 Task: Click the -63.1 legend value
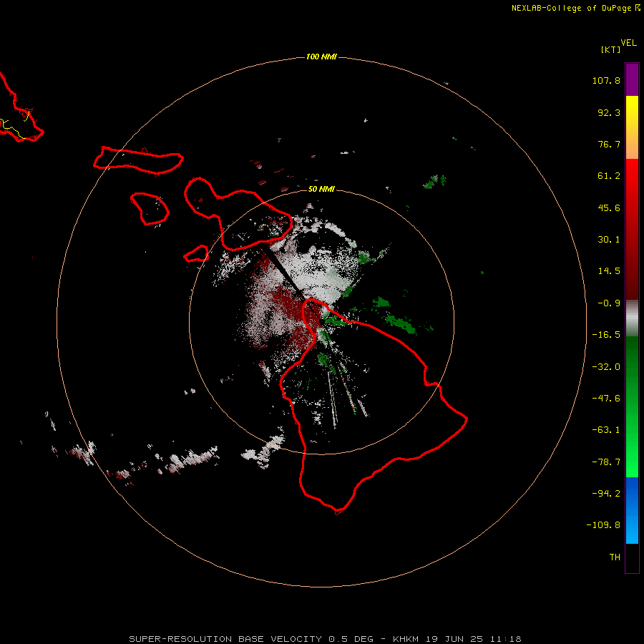click(606, 430)
